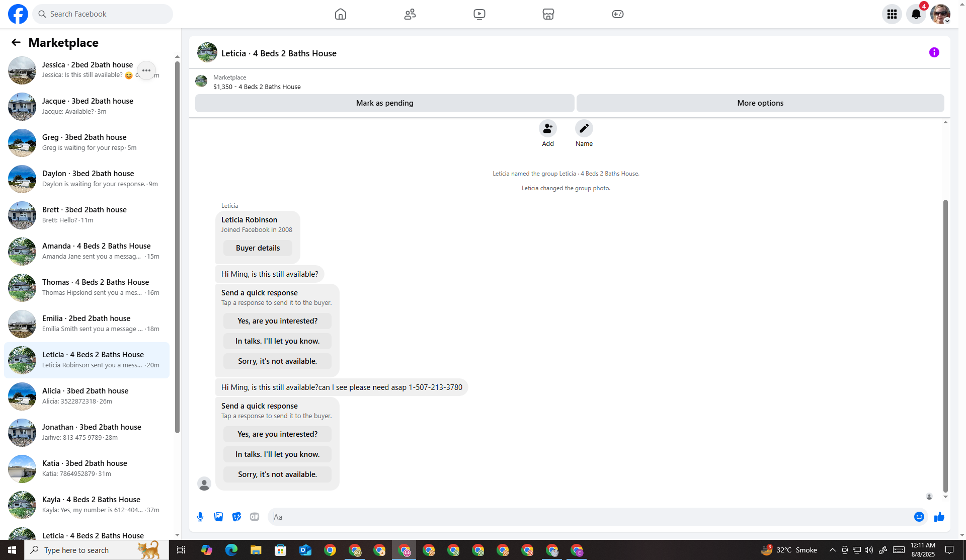Image resolution: width=966 pixels, height=560 pixels.
Task: Open the Facebook apps menu grid
Action: tap(892, 14)
